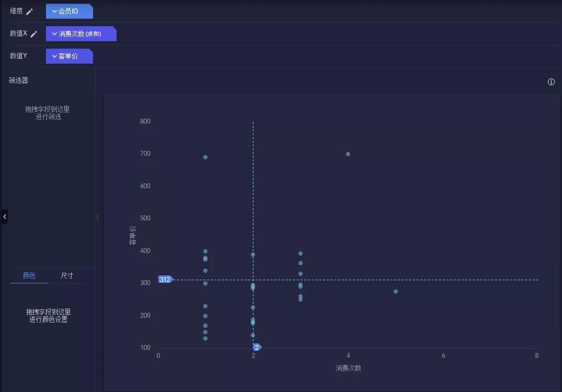
Task: Collapse the left panel with arrow handle
Action: coord(4,217)
